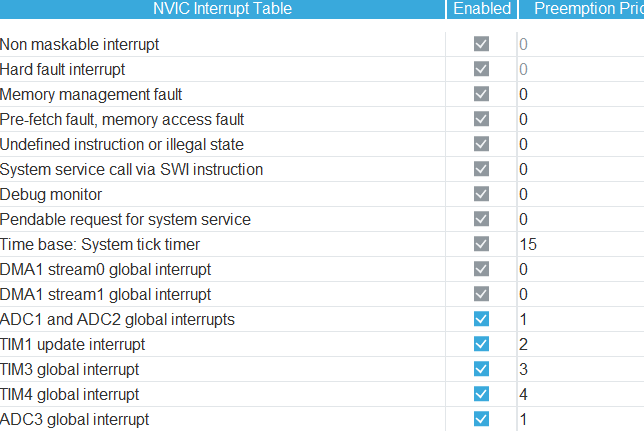Screen dimensions: 644x431
Task: Select Memory management fault row
Action: [x=91, y=94]
